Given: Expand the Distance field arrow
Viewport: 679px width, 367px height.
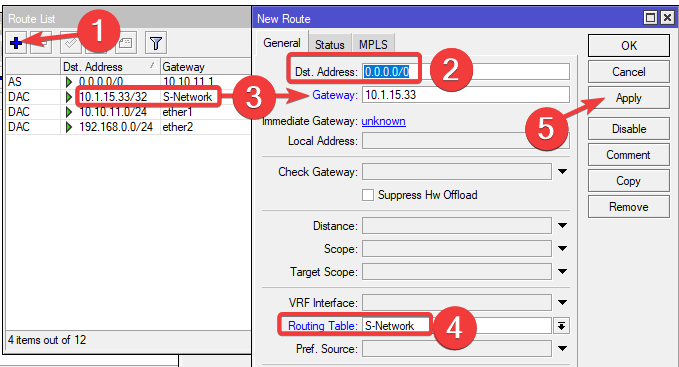Looking at the screenshot, I should click(562, 225).
